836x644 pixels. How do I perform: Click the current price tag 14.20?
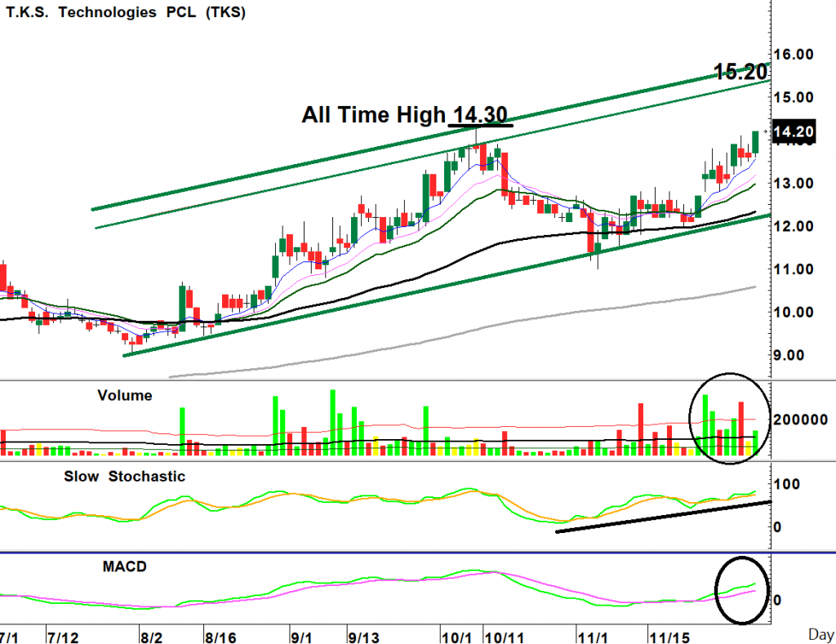pos(794,131)
